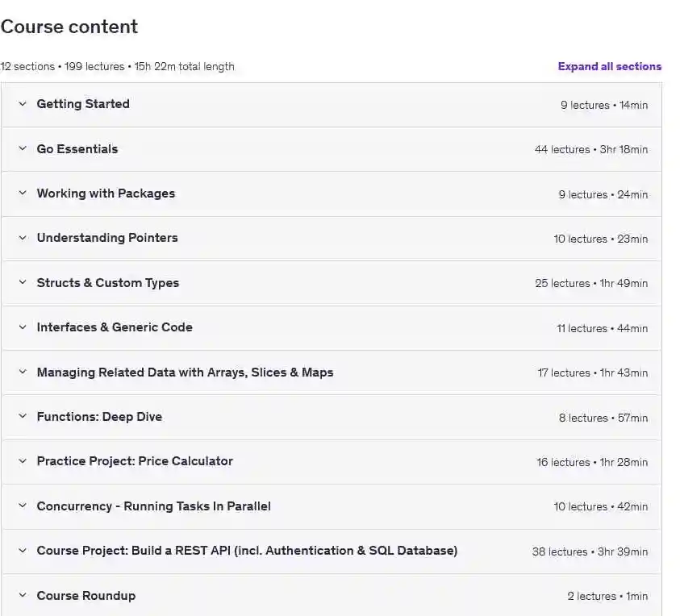The height and width of the screenshot is (616, 680).
Task: Click the chevron beside Course Roundup
Action: coord(23,596)
